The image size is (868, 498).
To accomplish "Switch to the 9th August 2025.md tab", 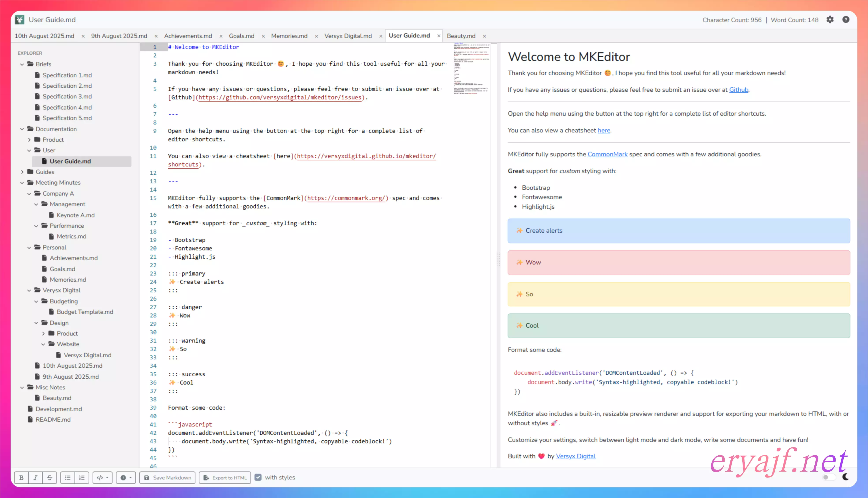I will click(119, 36).
